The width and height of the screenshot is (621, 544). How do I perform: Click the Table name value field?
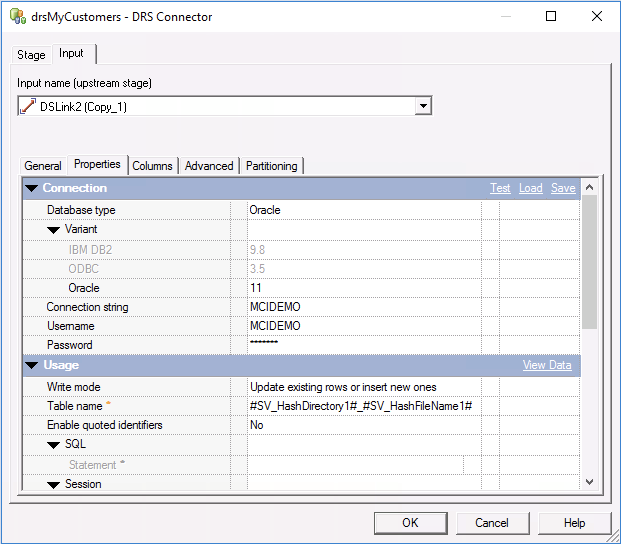[x=362, y=406]
